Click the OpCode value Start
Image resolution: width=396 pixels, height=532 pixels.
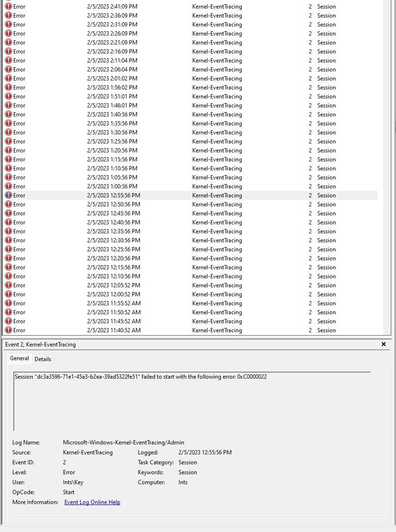pyautogui.click(x=69, y=492)
